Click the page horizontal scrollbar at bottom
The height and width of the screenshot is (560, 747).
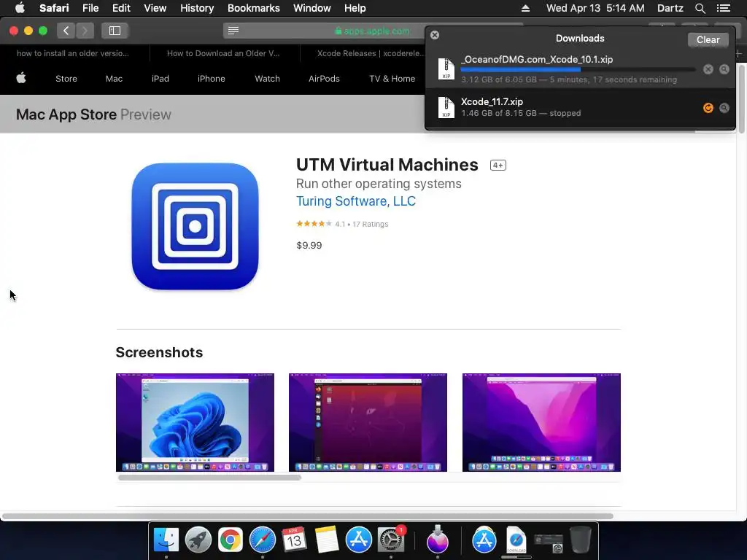click(308, 516)
